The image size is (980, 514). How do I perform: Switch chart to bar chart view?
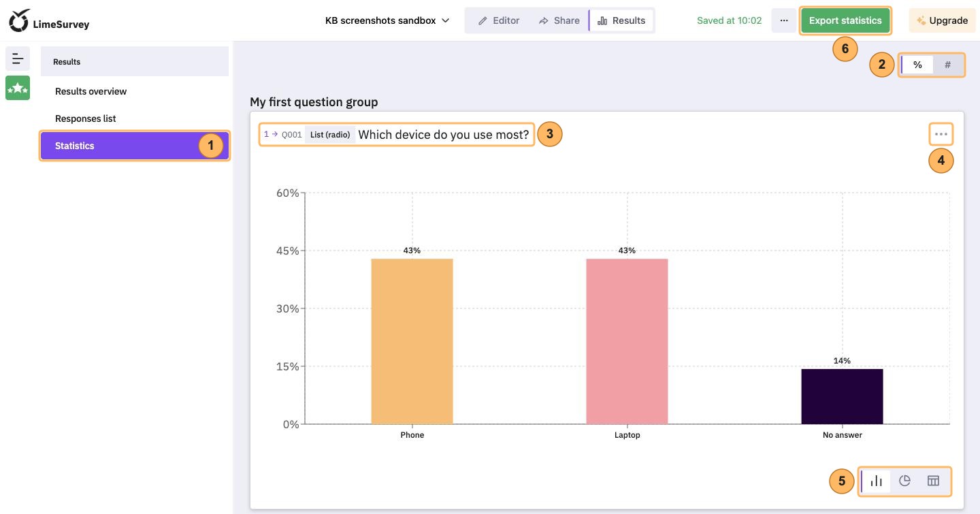(876, 481)
